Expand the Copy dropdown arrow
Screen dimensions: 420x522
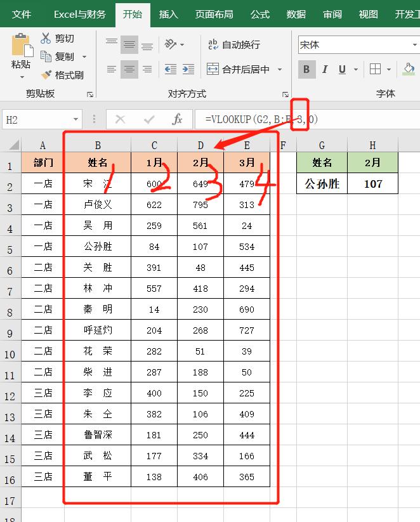coord(84,57)
